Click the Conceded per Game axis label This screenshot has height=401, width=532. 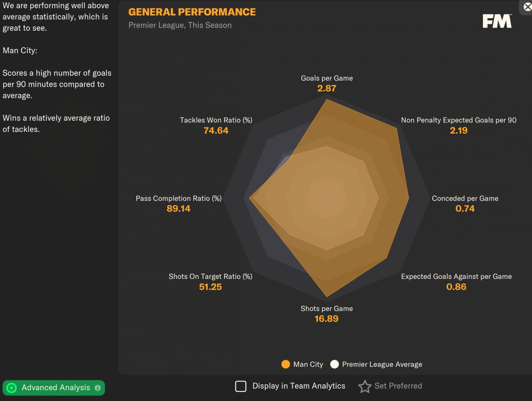point(465,198)
